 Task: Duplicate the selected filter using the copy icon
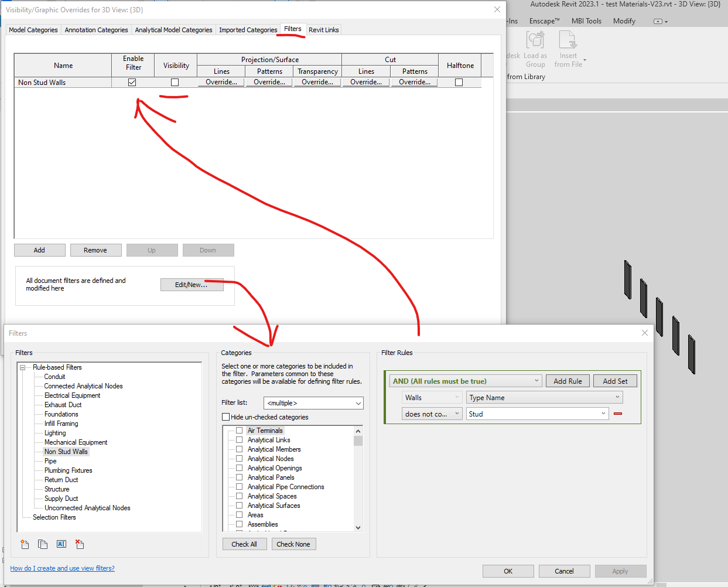[43, 544]
